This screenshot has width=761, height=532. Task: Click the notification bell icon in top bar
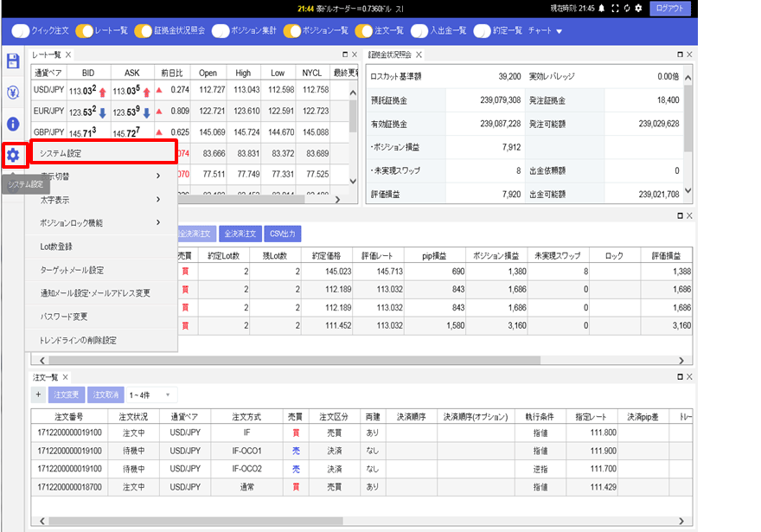coord(602,9)
